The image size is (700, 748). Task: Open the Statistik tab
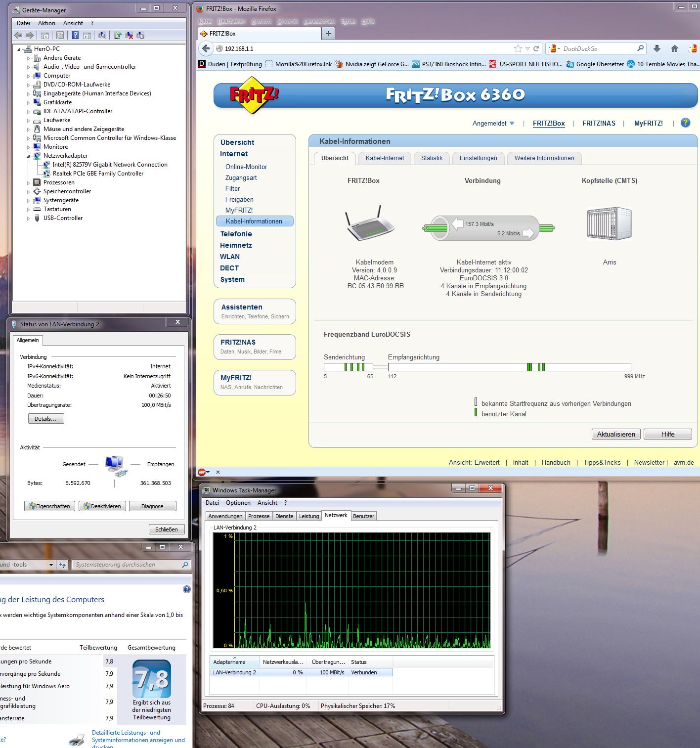[x=432, y=158]
